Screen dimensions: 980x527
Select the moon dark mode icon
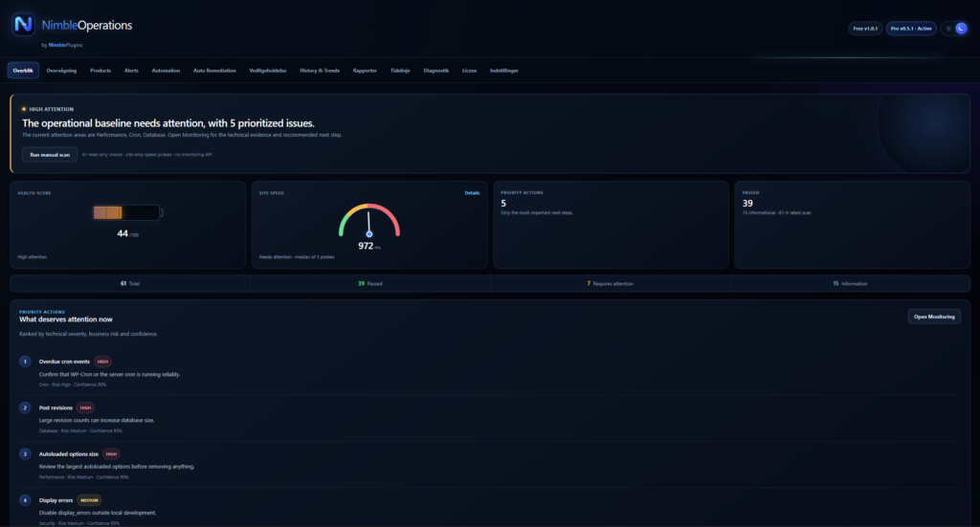tap(961, 28)
